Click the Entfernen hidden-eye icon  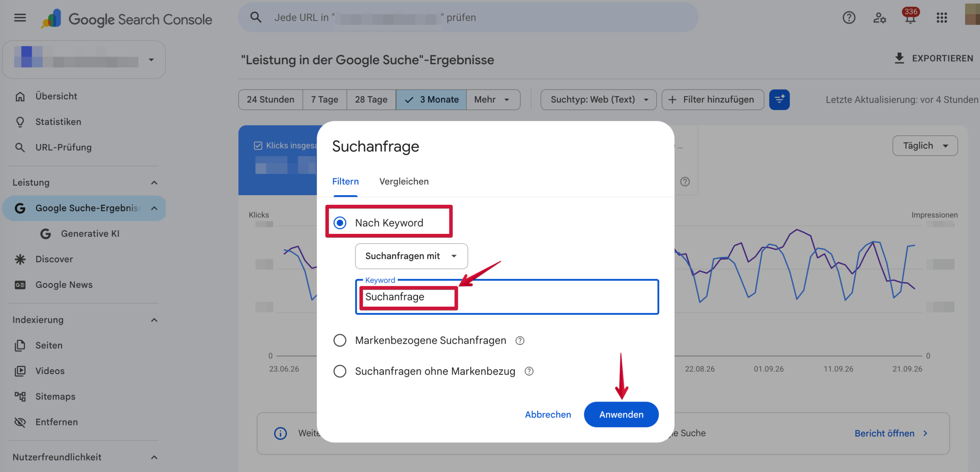[20, 422]
